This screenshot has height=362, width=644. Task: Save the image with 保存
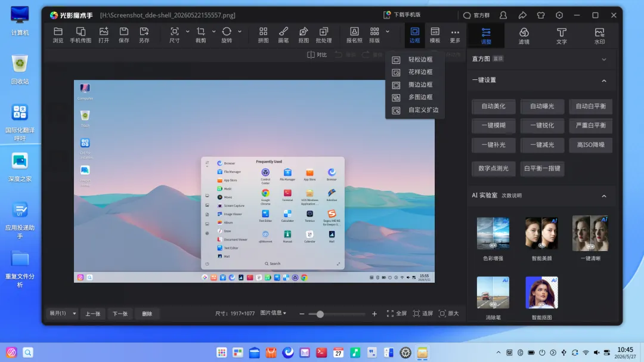[123, 35]
